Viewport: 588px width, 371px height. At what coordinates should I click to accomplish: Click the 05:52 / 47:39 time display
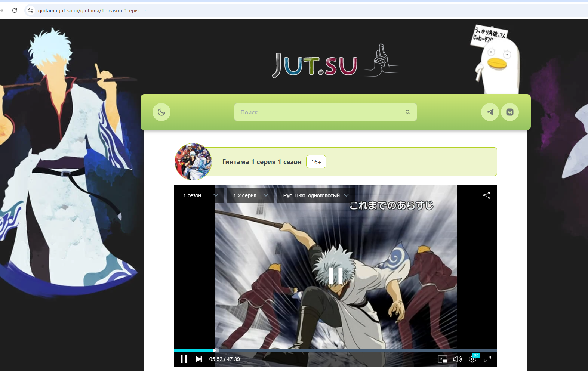click(x=225, y=359)
